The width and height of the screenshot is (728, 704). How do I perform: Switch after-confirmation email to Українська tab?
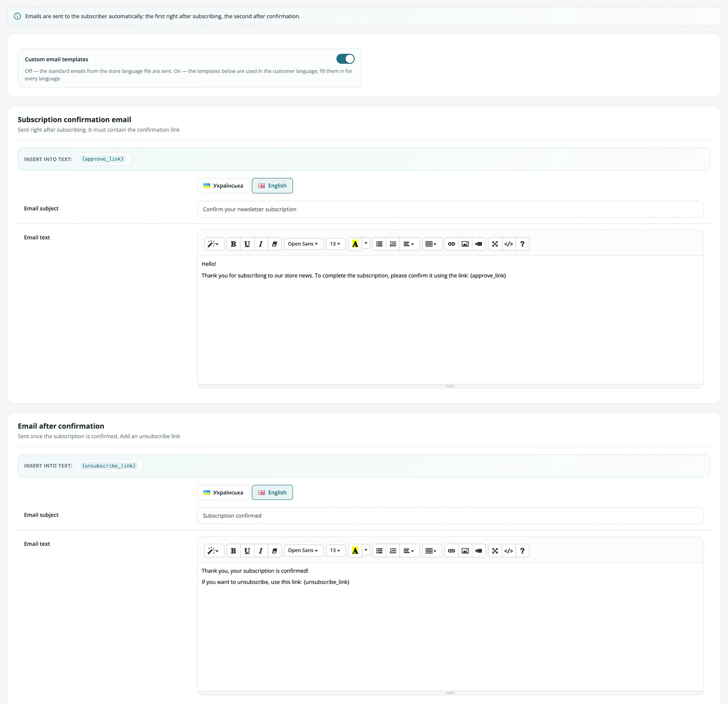(x=223, y=493)
